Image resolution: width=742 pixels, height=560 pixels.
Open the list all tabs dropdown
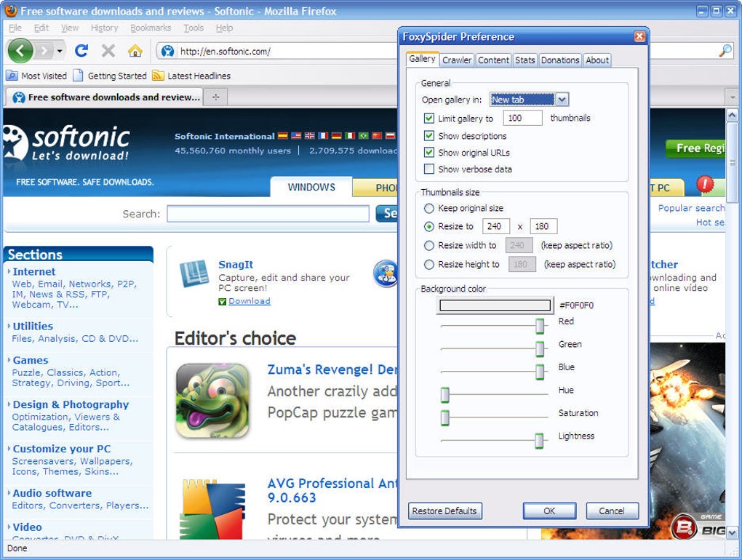[x=733, y=97]
